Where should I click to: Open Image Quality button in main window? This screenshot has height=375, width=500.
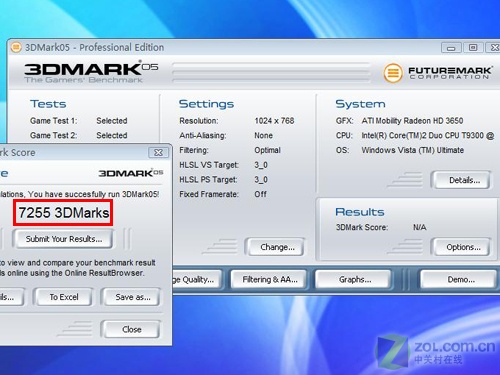pos(197,279)
